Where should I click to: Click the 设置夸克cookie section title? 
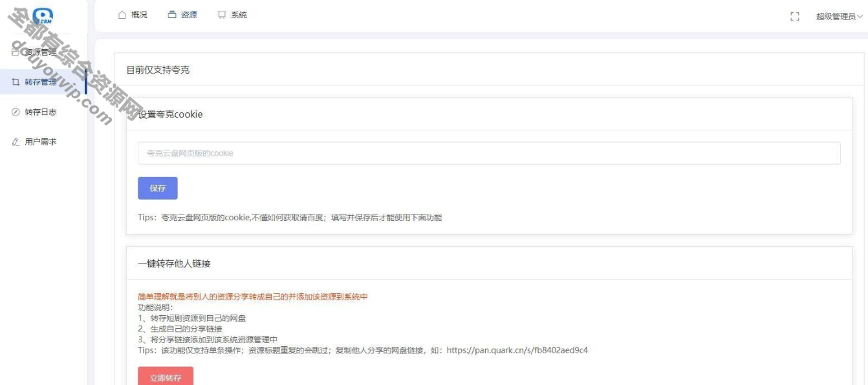click(170, 114)
